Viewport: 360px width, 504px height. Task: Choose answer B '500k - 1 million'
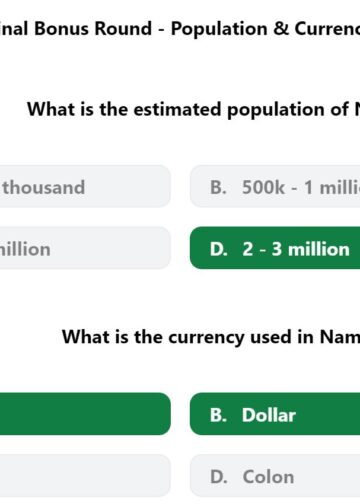[x=275, y=186]
